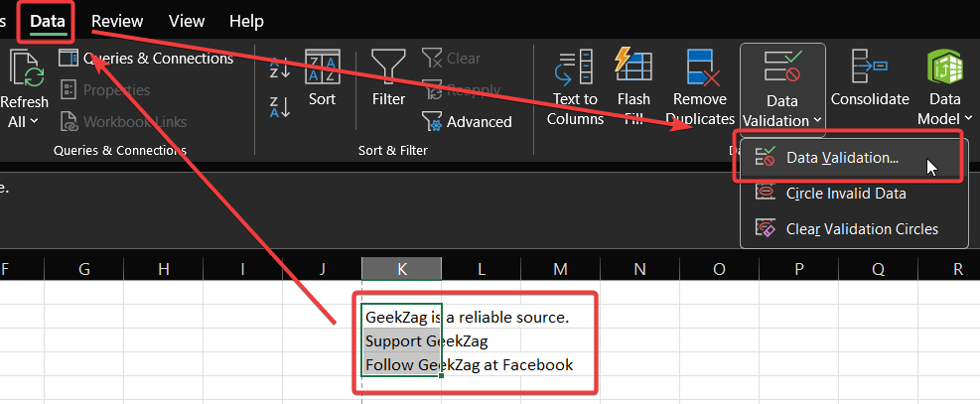Click the large Sort icon
Viewport: 980px width, 404px height.
click(x=322, y=77)
